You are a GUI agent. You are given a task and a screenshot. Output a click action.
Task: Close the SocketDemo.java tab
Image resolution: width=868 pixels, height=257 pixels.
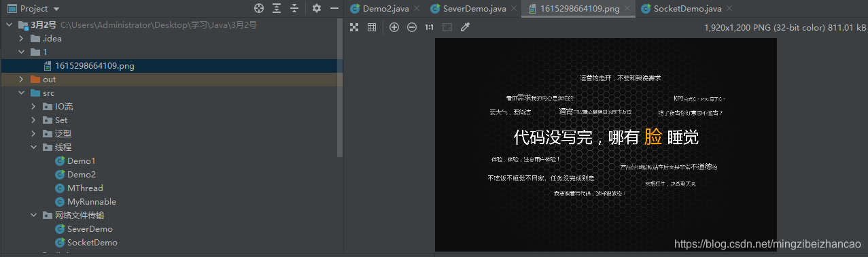point(730,9)
